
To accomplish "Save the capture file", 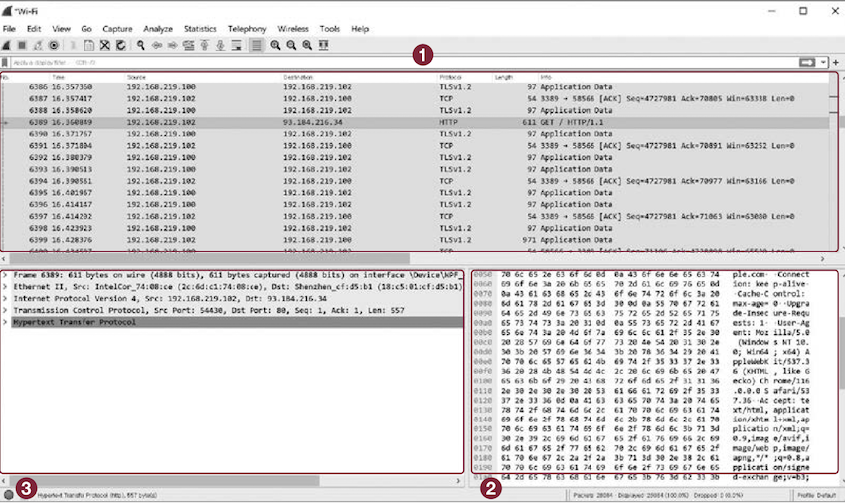I will click(x=88, y=46).
